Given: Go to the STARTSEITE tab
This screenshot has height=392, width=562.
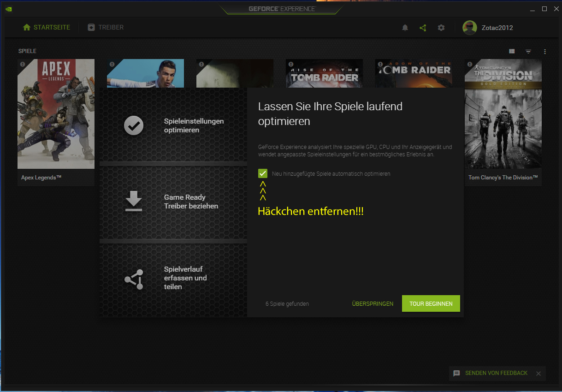Looking at the screenshot, I should [47, 27].
